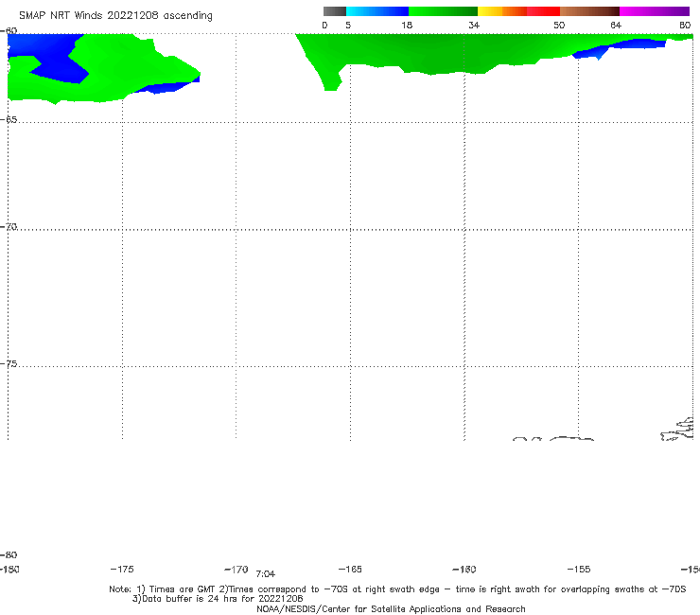This screenshot has height=615, width=700.
Task: Pick the cyan-to-blue segment of the color bar
Action: (x=377, y=11)
